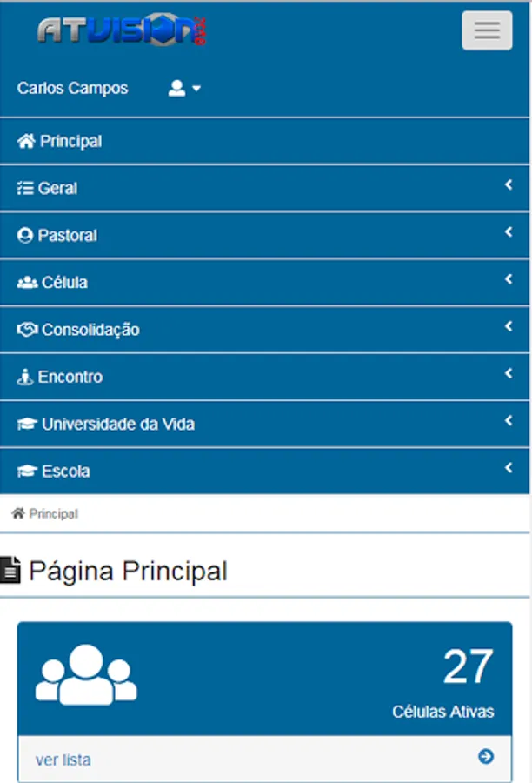Click the group icon next to Célula
Viewport: 532px width, 783px height.
[x=27, y=283]
